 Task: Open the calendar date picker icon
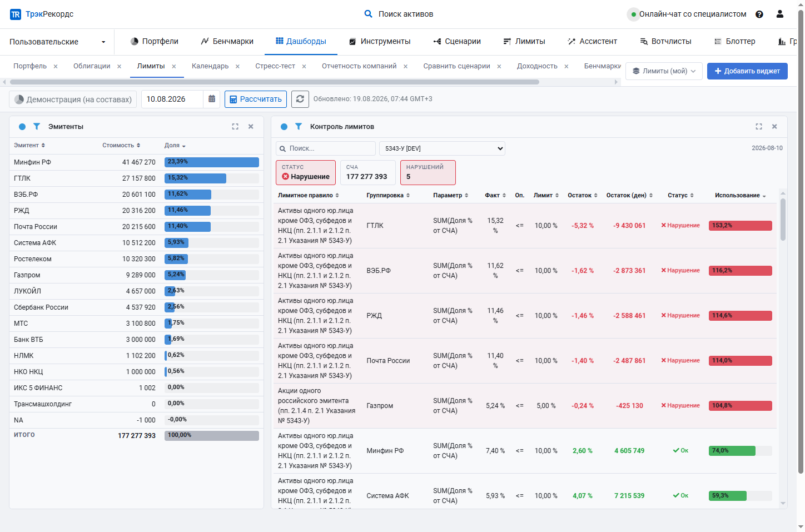click(212, 99)
